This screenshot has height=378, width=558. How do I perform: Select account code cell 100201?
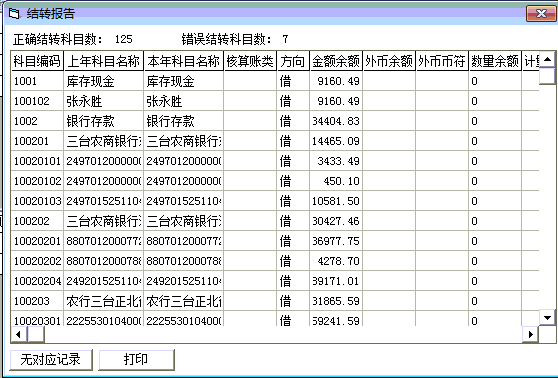coord(37,141)
